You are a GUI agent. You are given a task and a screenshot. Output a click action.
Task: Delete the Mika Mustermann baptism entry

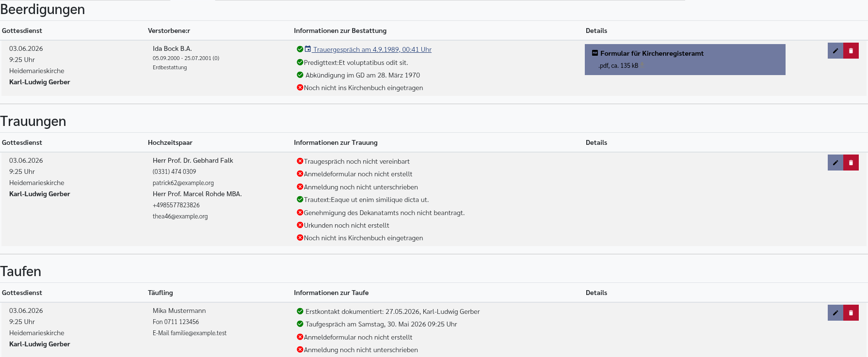pos(851,313)
